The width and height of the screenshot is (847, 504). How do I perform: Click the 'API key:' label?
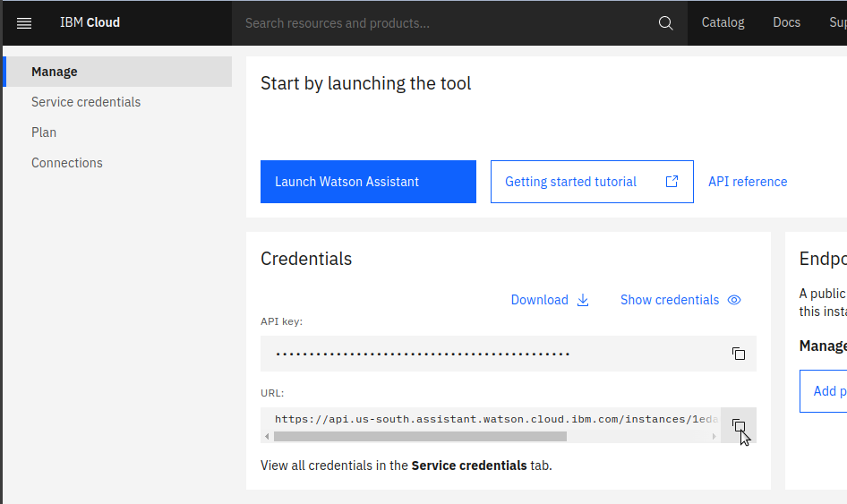point(281,321)
